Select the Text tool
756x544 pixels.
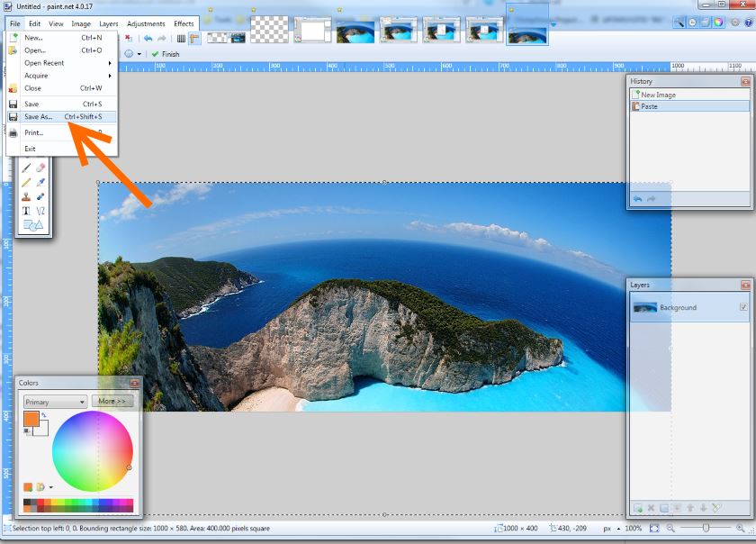point(26,210)
